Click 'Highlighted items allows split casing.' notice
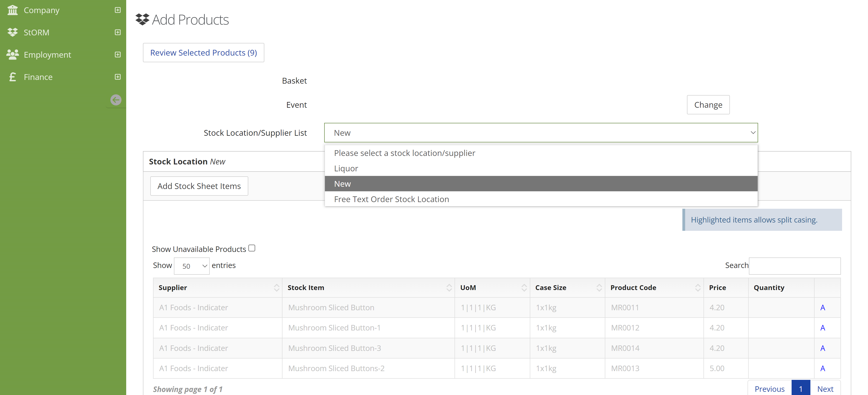 tap(762, 220)
